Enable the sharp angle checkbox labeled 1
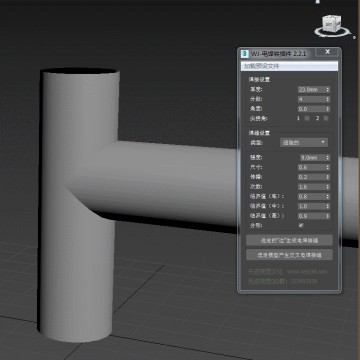The height and width of the screenshot is (360, 360). (x=307, y=118)
